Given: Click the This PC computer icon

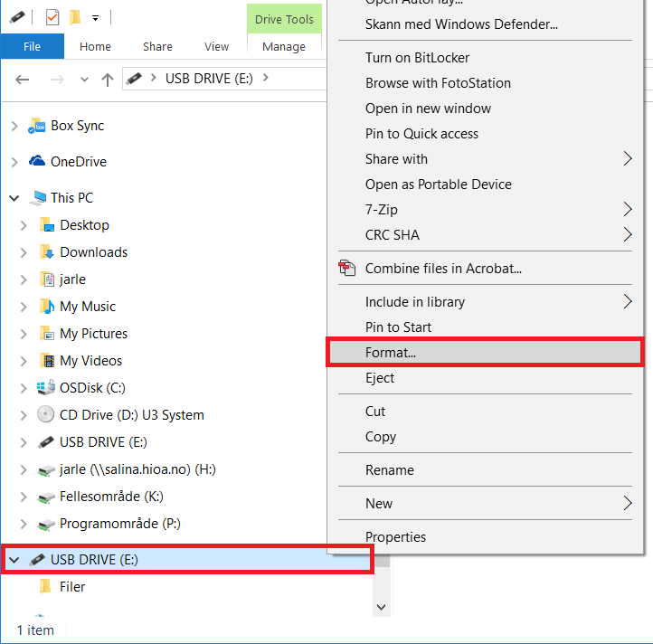Looking at the screenshot, I should [x=37, y=198].
